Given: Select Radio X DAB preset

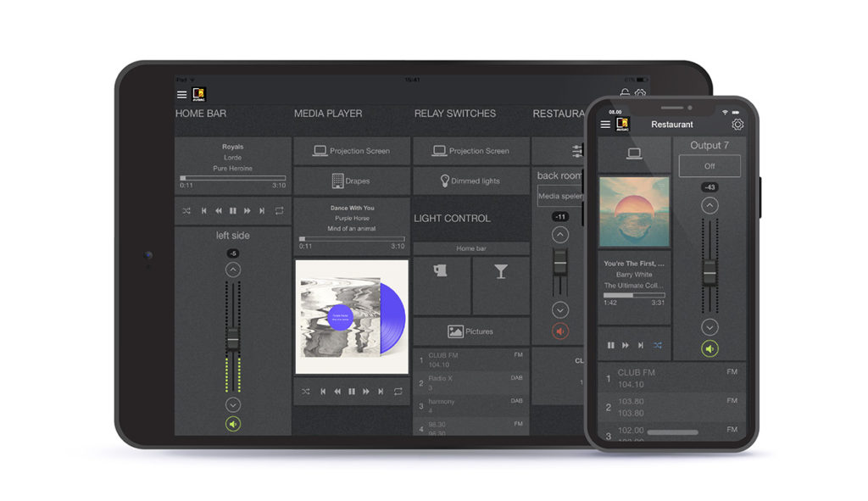Looking at the screenshot, I should (471, 382).
